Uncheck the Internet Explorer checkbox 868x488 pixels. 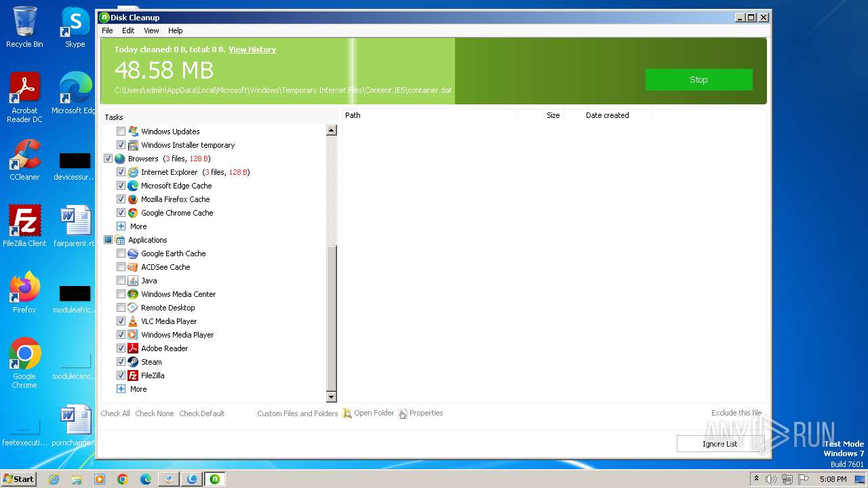click(121, 172)
